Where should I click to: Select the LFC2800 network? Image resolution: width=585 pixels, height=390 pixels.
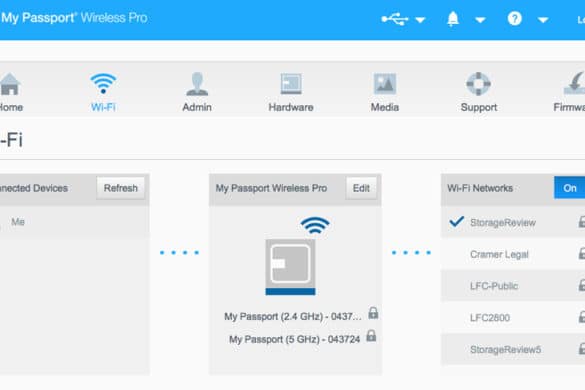coord(513,318)
